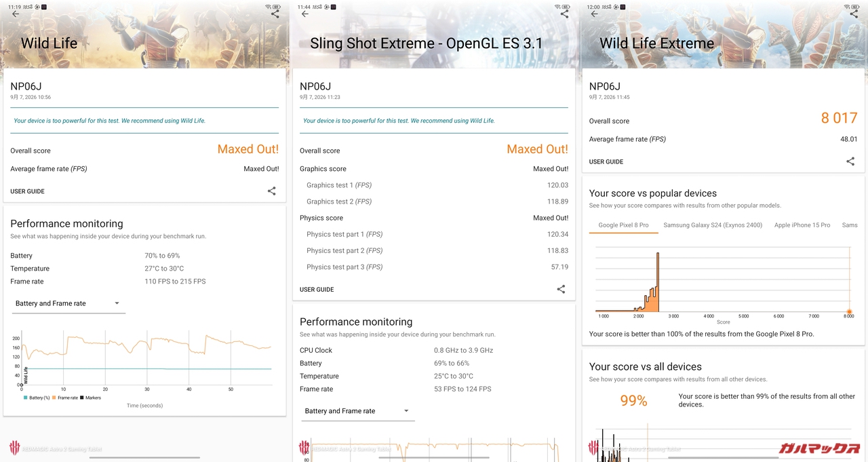Share Wild Life Extreme result from header
The width and height of the screenshot is (868, 462).
click(x=854, y=14)
